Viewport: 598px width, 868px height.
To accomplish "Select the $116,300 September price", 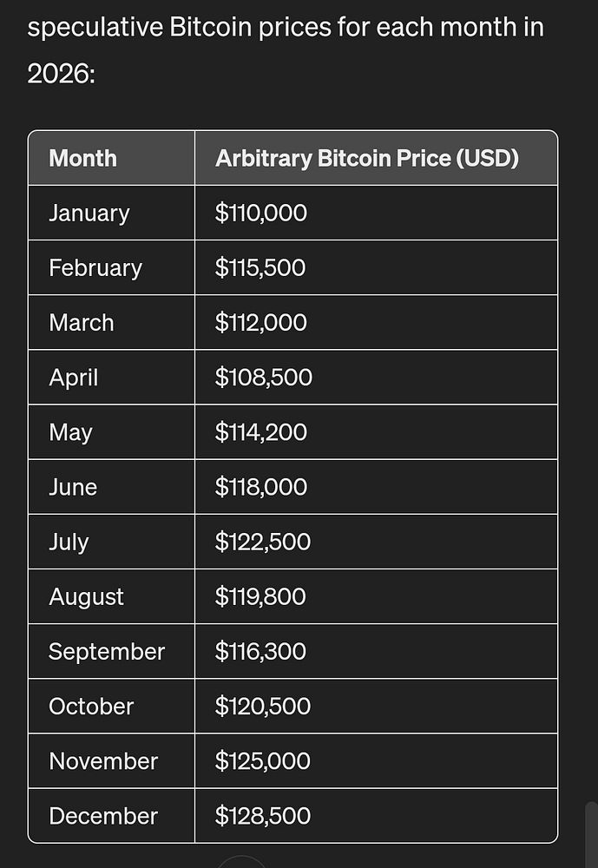I will point(260,652).
